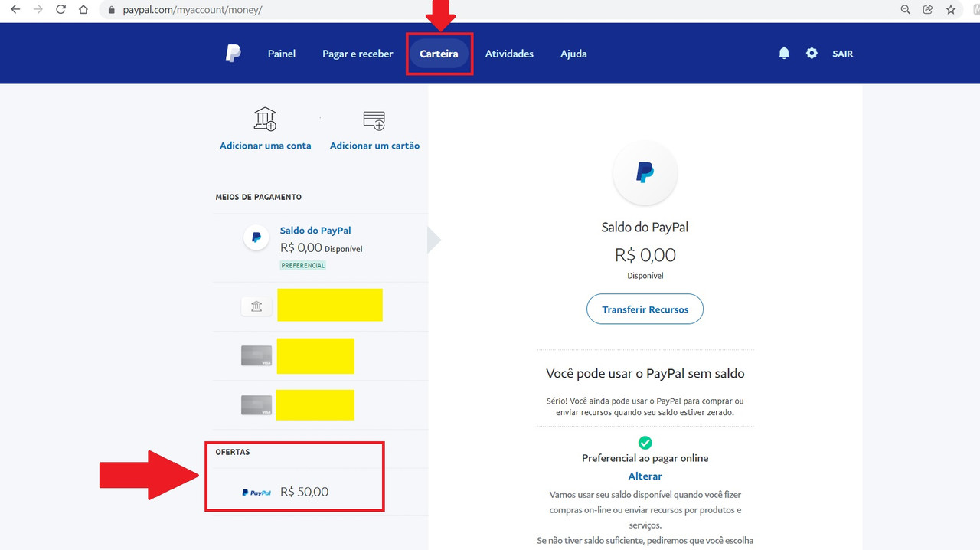980x550 pixels.
Task: Click the card icon above Adicionar um cartão
Action: pyautogui.click(x=374, y=120)
